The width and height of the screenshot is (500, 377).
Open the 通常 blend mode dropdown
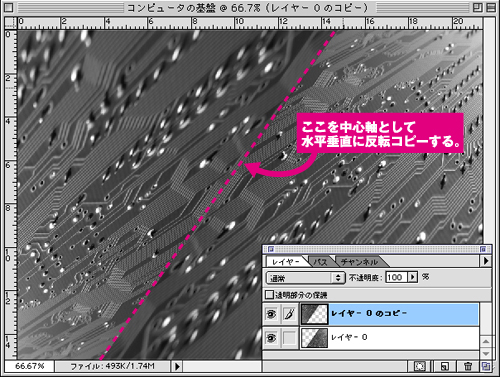pyautogui.click(x=305, y=277)
